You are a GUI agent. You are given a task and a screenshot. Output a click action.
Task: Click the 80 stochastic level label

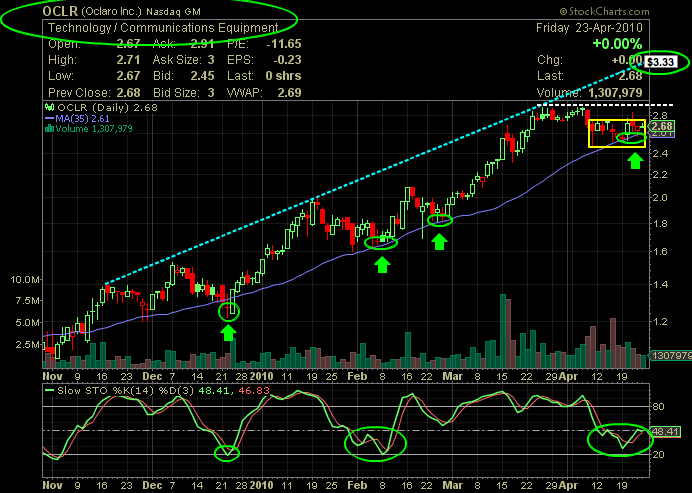pyautogui.click(x=659, y=406)
